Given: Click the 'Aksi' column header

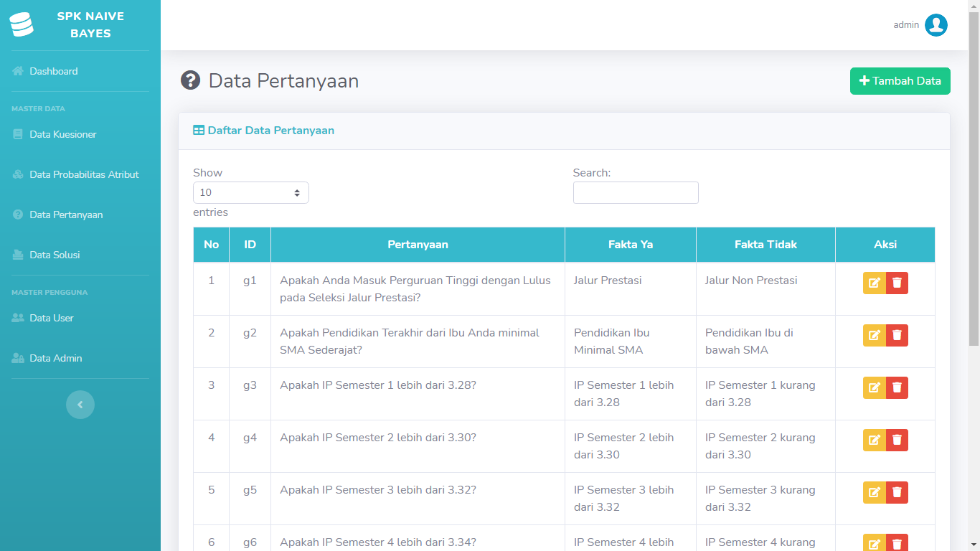Looking at the screenshot, I should tap(885, 245).
